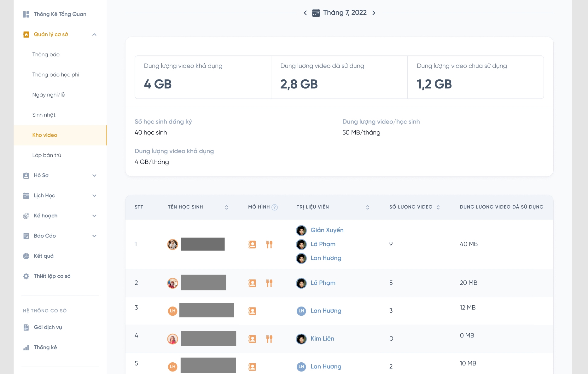588x374 pixels.
Task: Open the calendar date picker icon
Action: [x=316, y=13]
